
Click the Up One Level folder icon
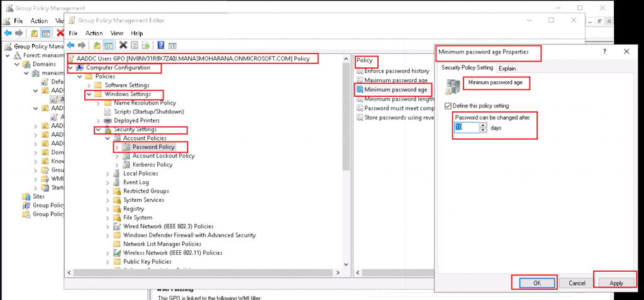pyautogui.click(x=97, y=45)
